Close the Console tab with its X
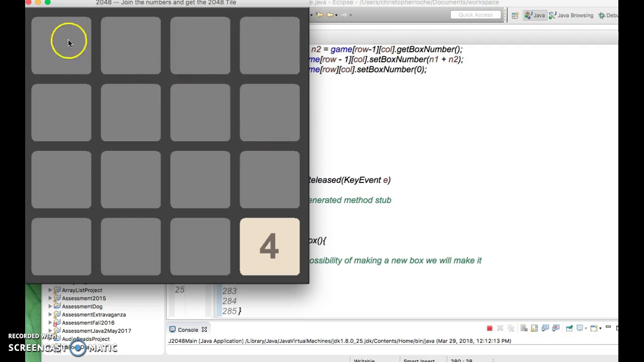Screen dimensions: 644x362 (x=204, y=330)
